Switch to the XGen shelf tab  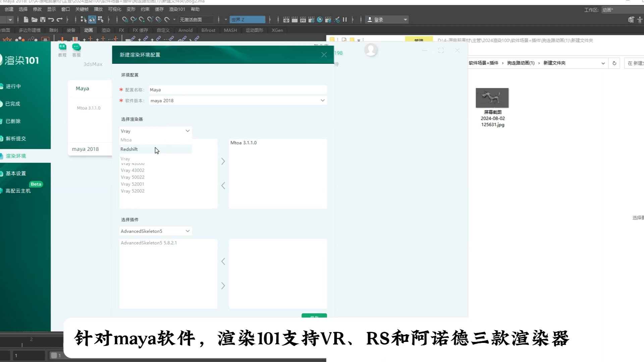[x=277, y=30]
